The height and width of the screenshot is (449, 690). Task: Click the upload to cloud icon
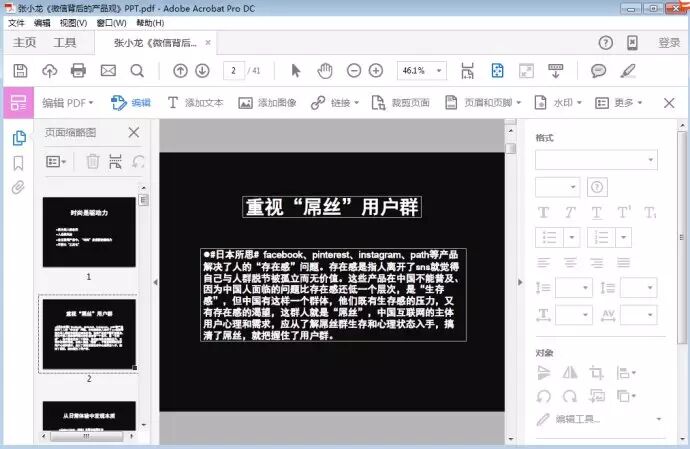click(49, 70)
